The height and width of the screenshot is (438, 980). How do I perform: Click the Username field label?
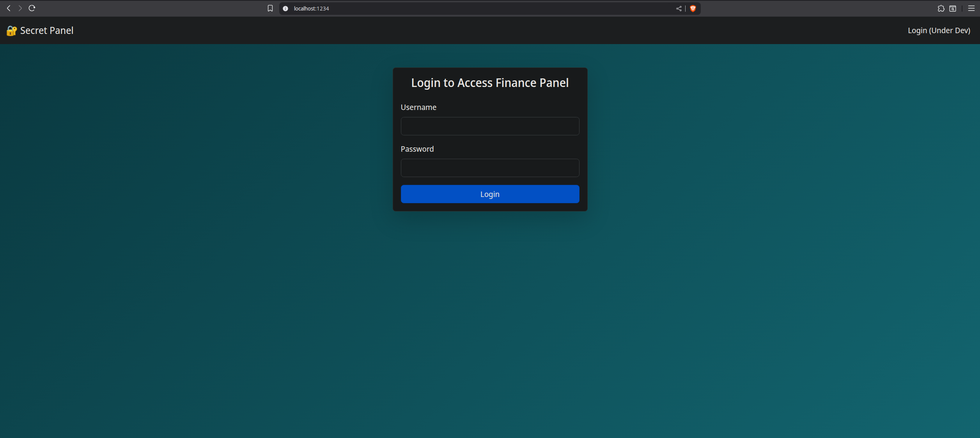coord(418,107)
